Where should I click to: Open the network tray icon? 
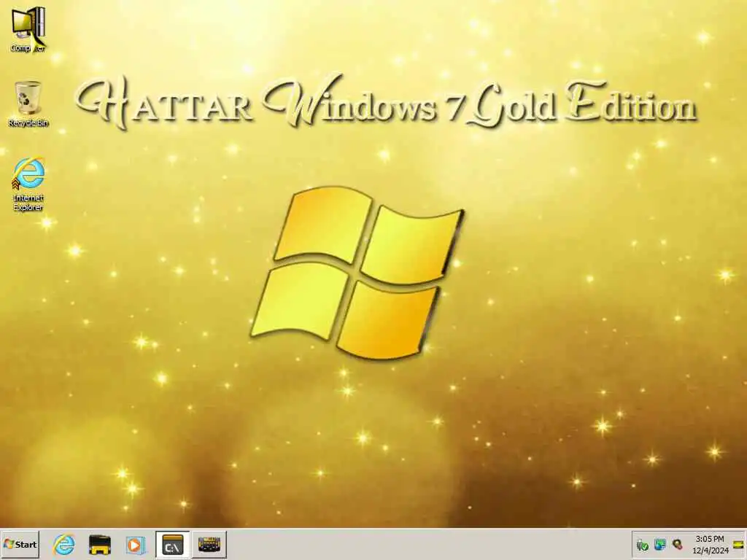[x=659, y=544]
